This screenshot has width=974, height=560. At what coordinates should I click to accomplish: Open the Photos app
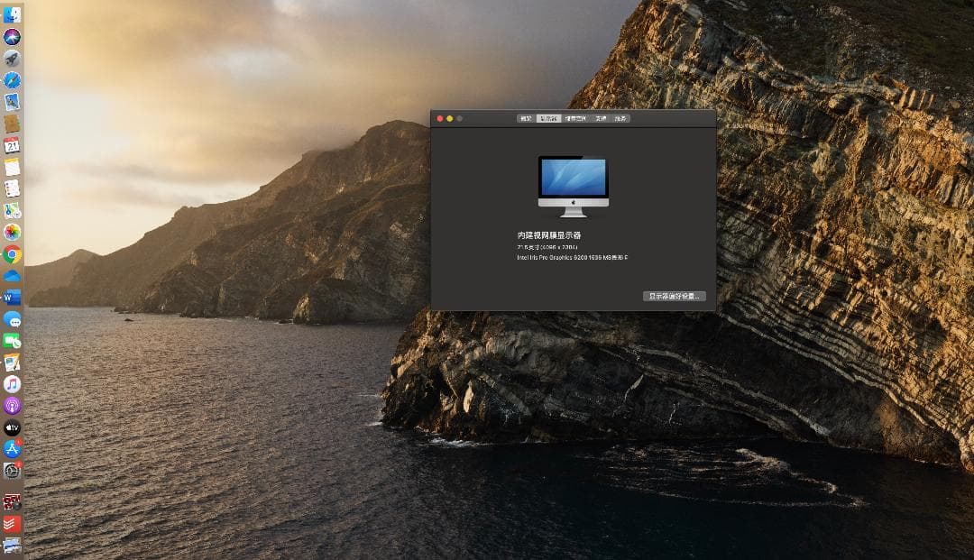(14, 229)
